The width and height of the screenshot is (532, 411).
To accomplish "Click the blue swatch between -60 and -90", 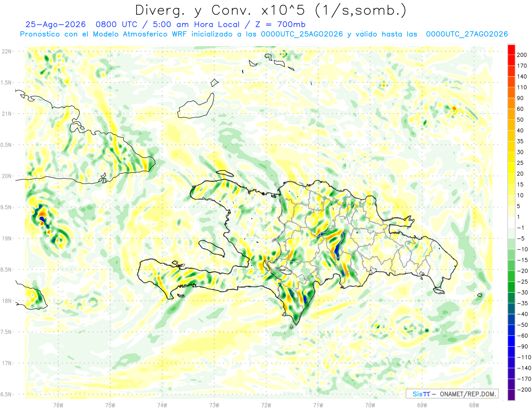I will coord(511,341).
